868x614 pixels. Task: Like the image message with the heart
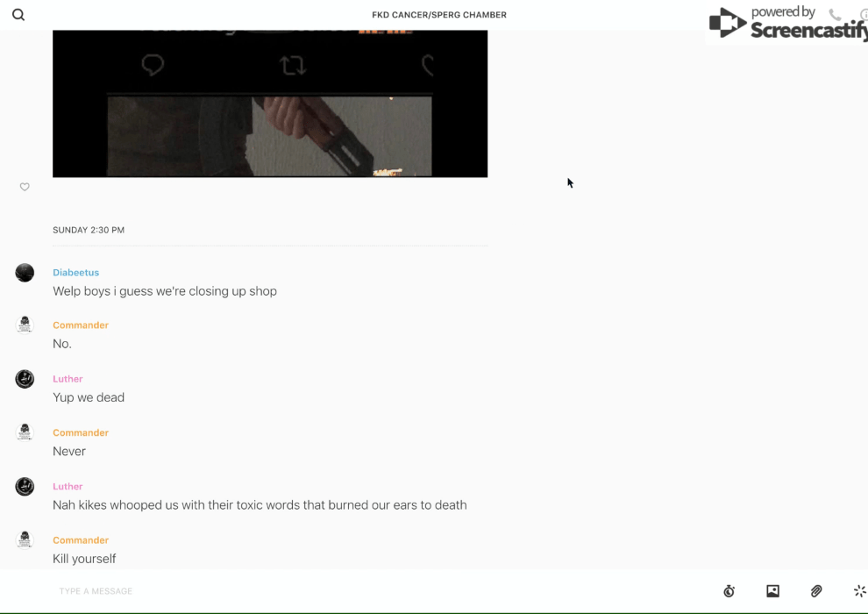click(25, 187)
